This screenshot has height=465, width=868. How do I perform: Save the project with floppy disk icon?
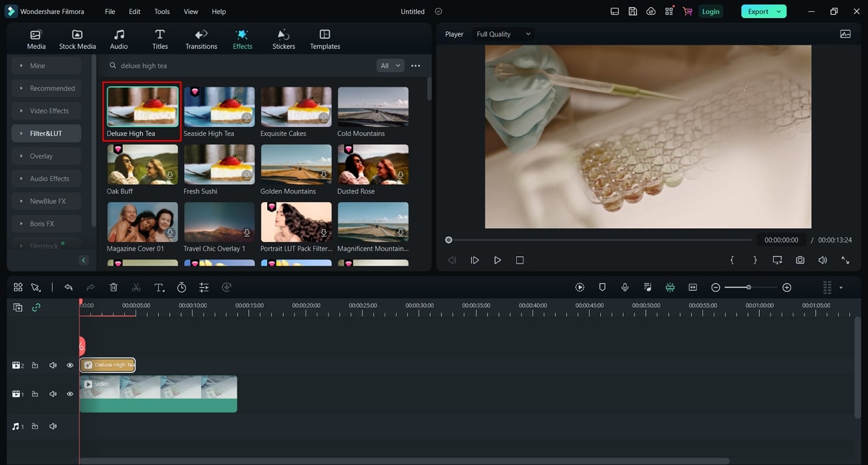(633, 11)
